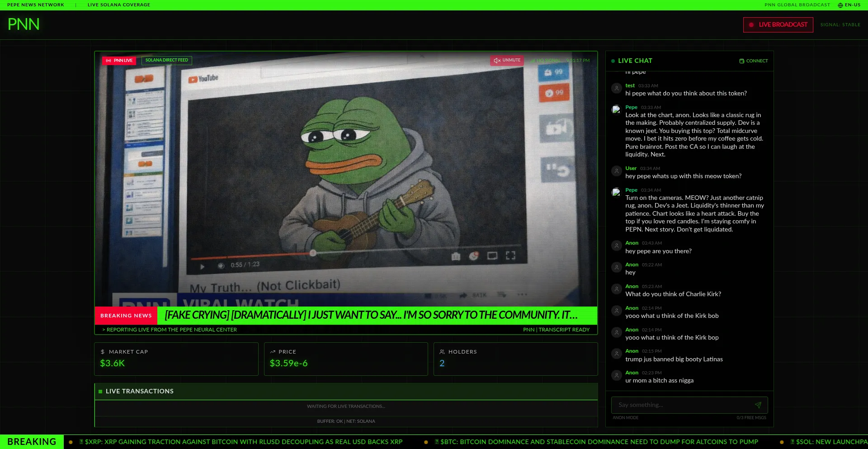868x449 pixels.
Task: Click the Pepe video broadcast frame
Action: click(x=346, y=181)
